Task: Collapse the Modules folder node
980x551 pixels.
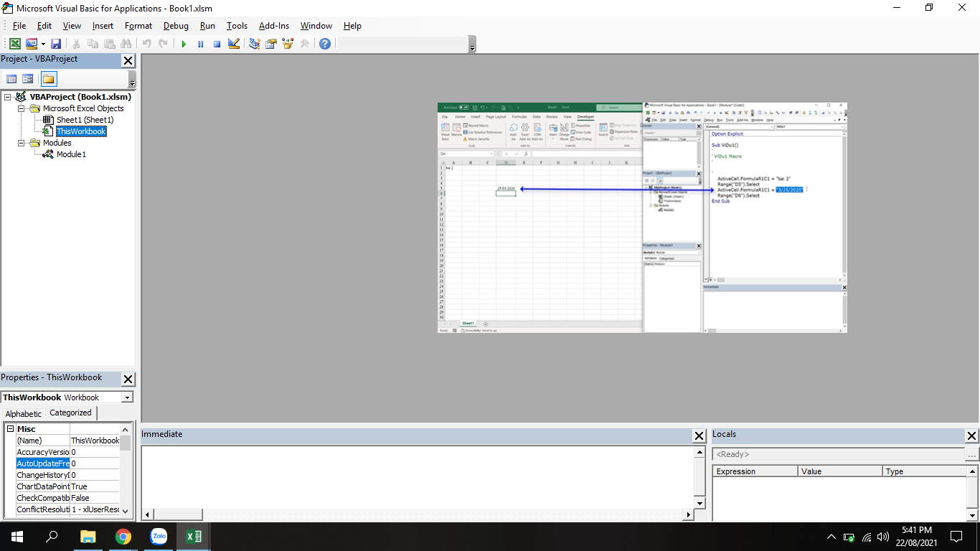Action: [22, 143]
